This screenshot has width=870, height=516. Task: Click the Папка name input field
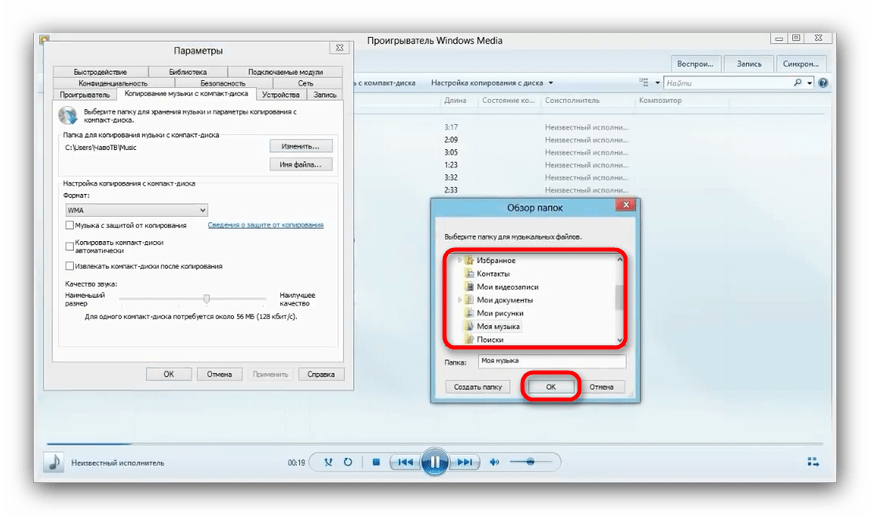552,361
